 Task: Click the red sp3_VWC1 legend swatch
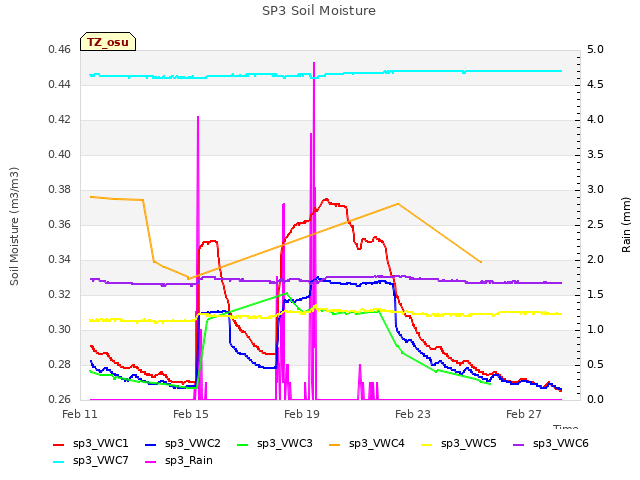[59, 444]
